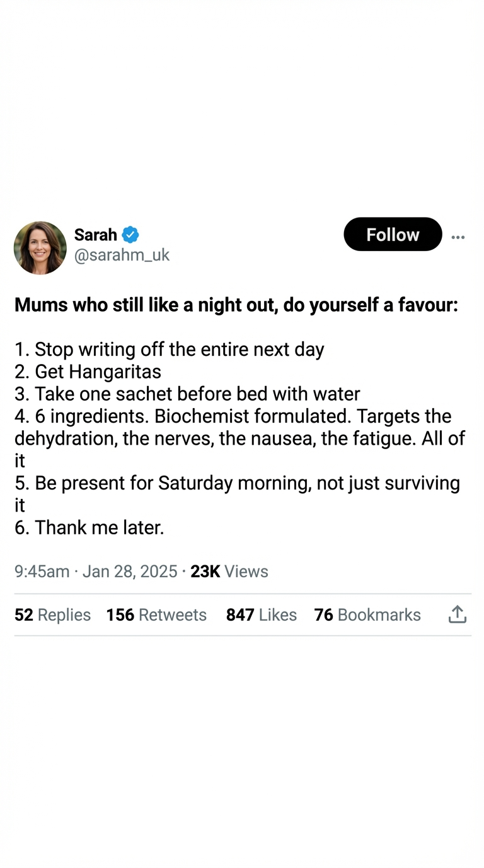Open the three-dot more options menu
484x868 pixels.
pyautogui.click(x=458, y=237)
